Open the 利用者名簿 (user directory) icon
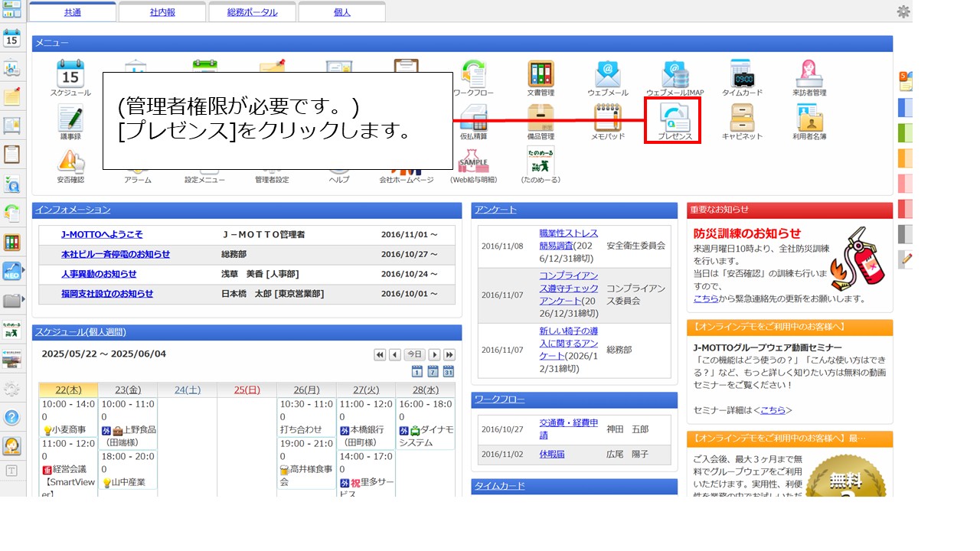 [x=809, y=119]
